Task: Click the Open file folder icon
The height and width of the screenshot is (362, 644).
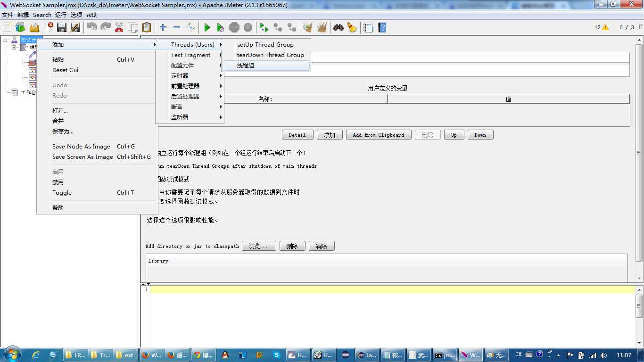Action: point(34,27)
